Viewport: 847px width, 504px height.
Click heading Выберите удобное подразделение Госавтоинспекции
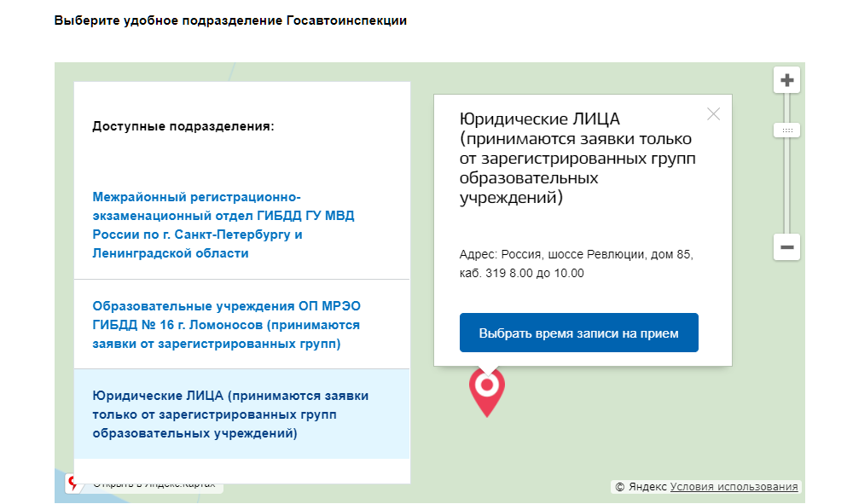230,20
